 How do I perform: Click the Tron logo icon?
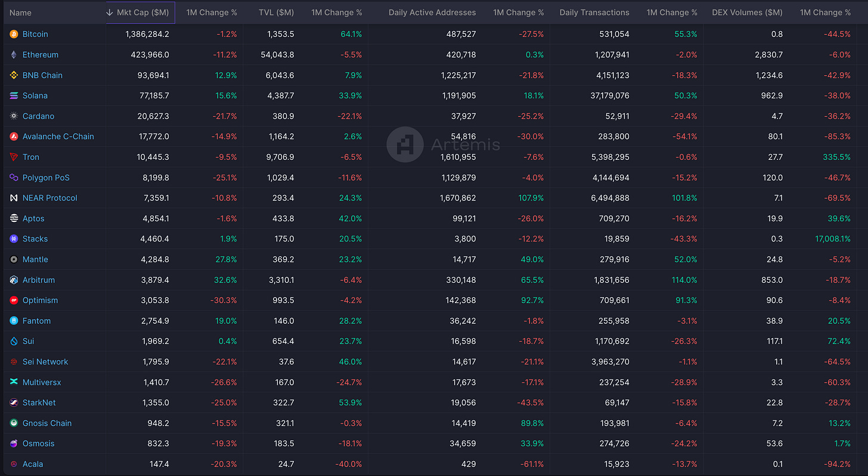point(14,157)
